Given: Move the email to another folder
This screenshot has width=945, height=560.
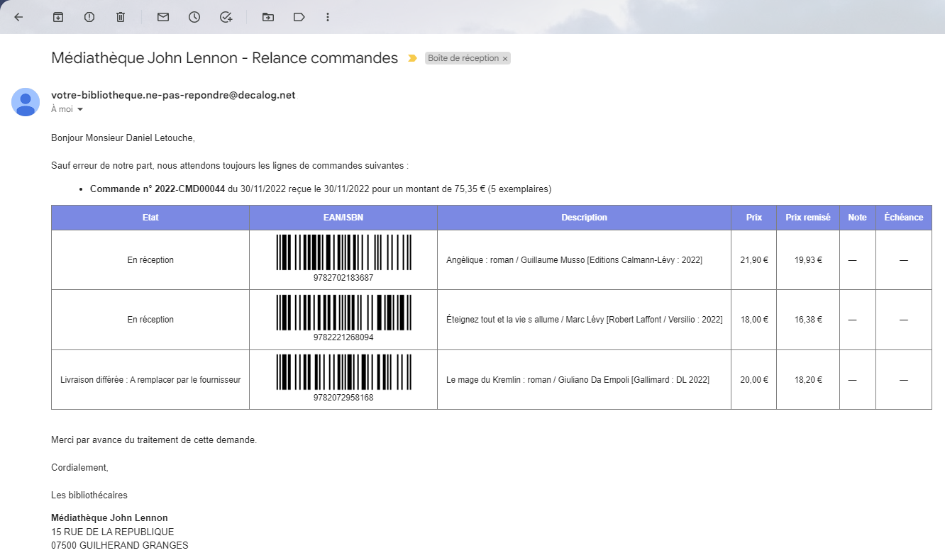Looking at the screenshot, I should (267, 17).
